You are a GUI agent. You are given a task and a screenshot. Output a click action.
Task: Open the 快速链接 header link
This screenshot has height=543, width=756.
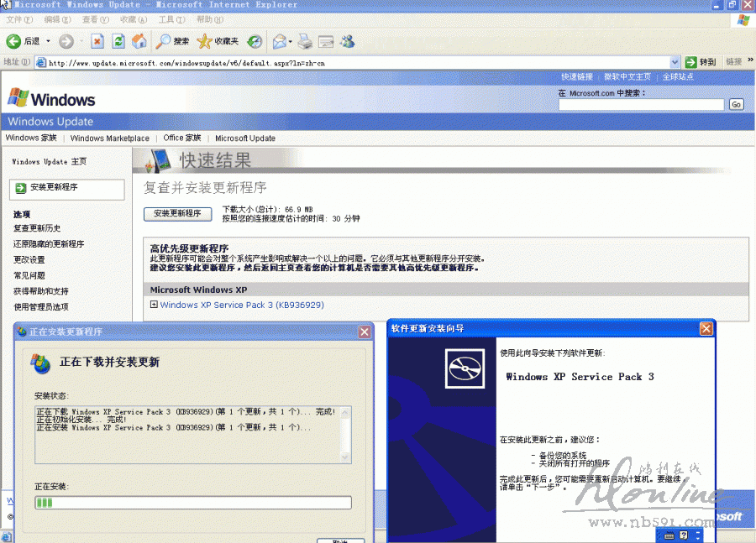(576, 76)
